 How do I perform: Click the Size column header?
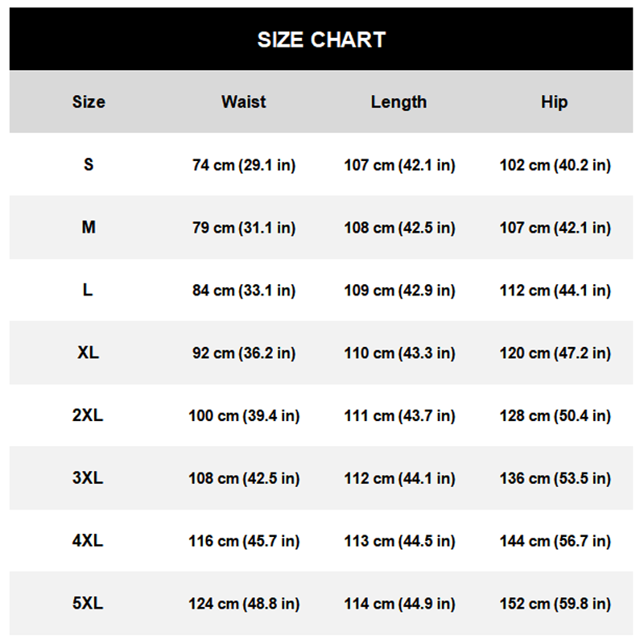click(89, 102)
